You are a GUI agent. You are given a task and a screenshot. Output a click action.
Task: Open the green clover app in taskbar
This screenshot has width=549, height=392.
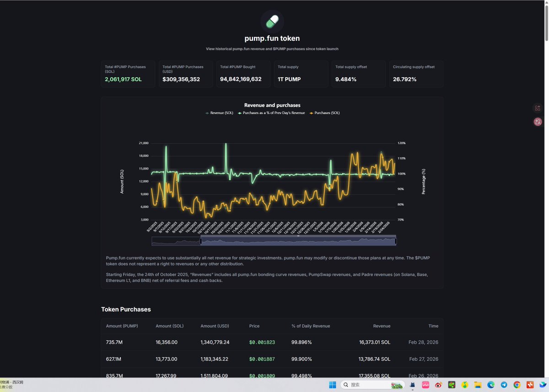point(452,385)
